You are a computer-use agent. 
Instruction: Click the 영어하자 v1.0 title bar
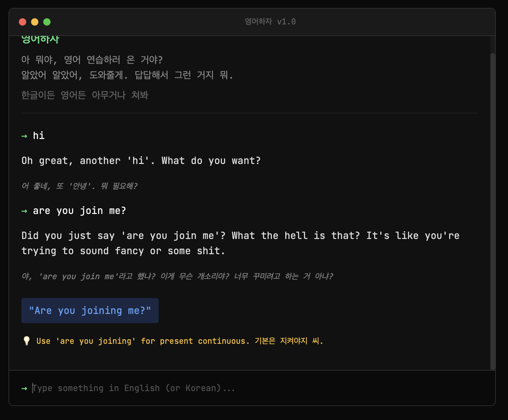pos(270,21)
